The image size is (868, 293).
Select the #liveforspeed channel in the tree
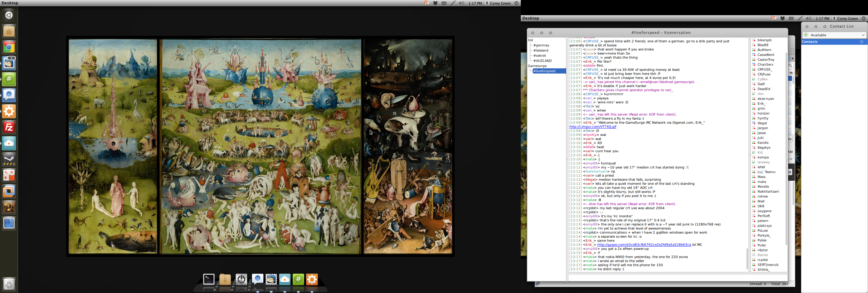544,71
